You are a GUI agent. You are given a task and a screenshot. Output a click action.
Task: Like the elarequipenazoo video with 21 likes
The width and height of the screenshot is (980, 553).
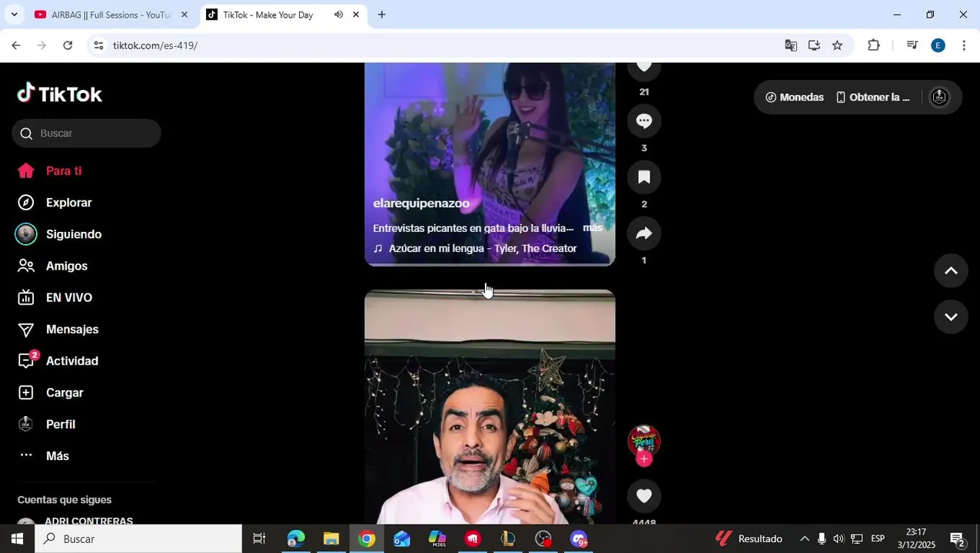click(x=644, y=69)
